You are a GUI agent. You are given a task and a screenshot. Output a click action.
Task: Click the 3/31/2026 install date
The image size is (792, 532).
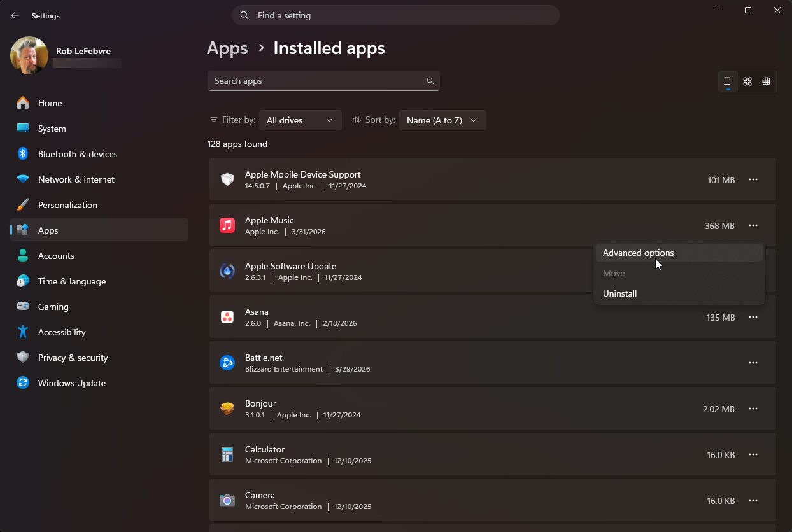309,232
